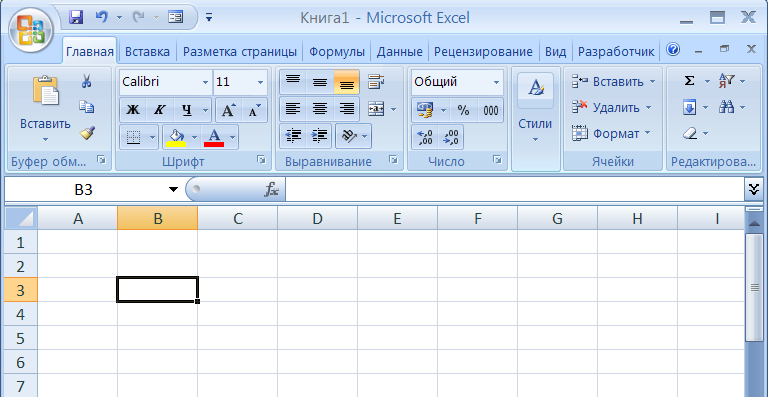
Task: Open Excel Help question mark
Action: pyautogui.click(x=673, y=49)
